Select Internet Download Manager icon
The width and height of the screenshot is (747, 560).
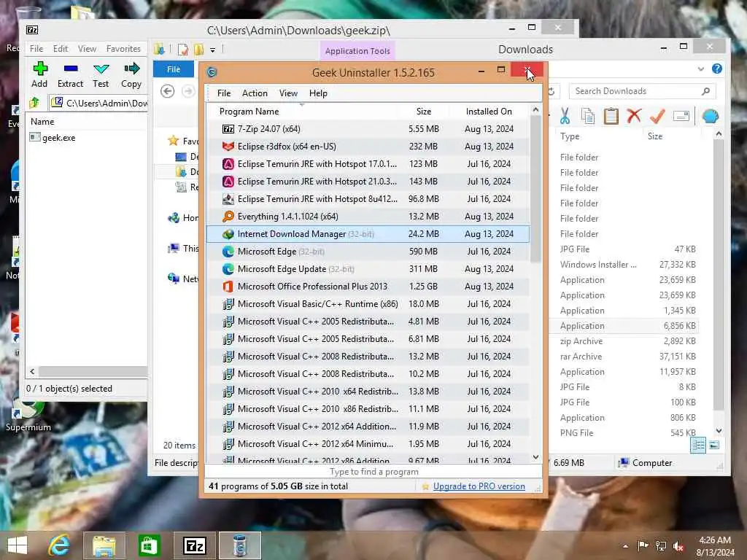coord(228,234)
